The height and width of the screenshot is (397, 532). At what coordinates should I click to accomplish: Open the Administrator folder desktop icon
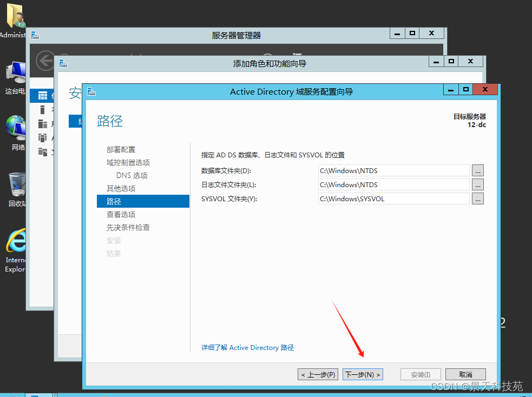(15, 17)
